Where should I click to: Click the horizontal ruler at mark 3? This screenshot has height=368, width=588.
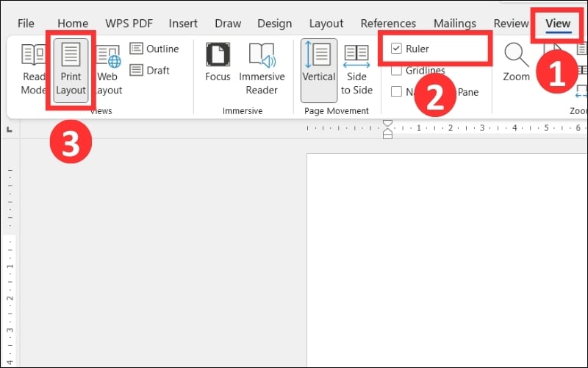[482, 128]
